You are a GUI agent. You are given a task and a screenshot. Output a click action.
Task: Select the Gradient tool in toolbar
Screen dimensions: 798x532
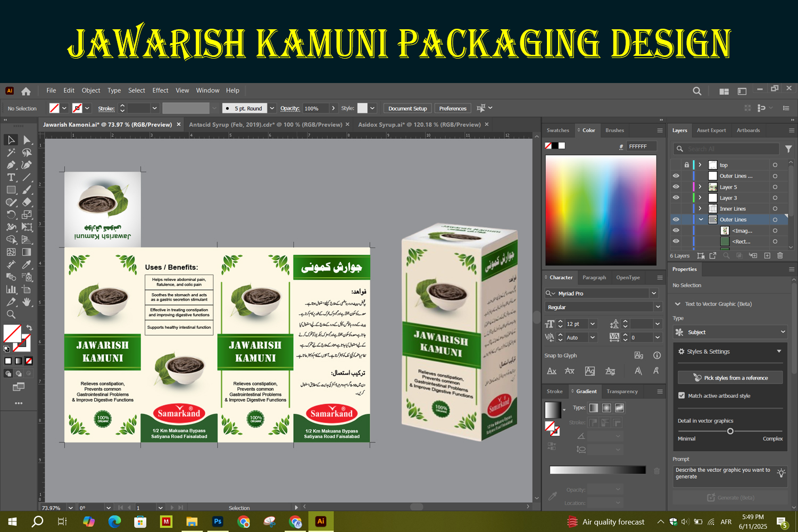click(27, 252)
